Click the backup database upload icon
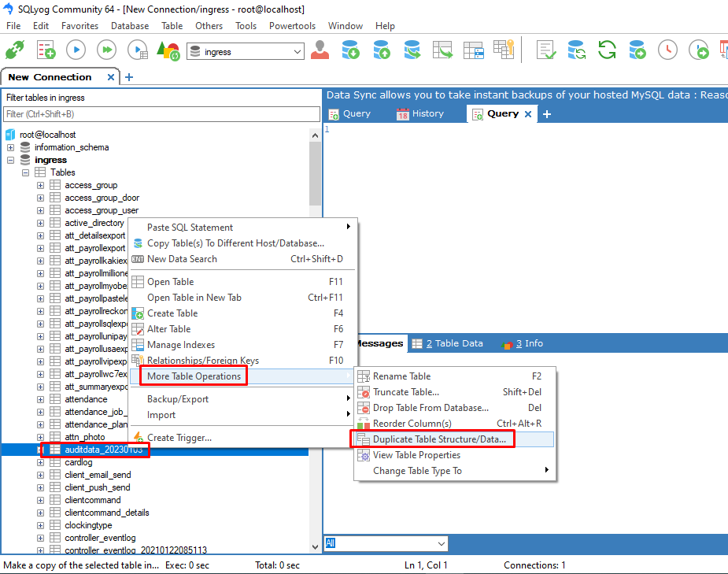This screenshot has height=574, width=728. pos(382,50)
